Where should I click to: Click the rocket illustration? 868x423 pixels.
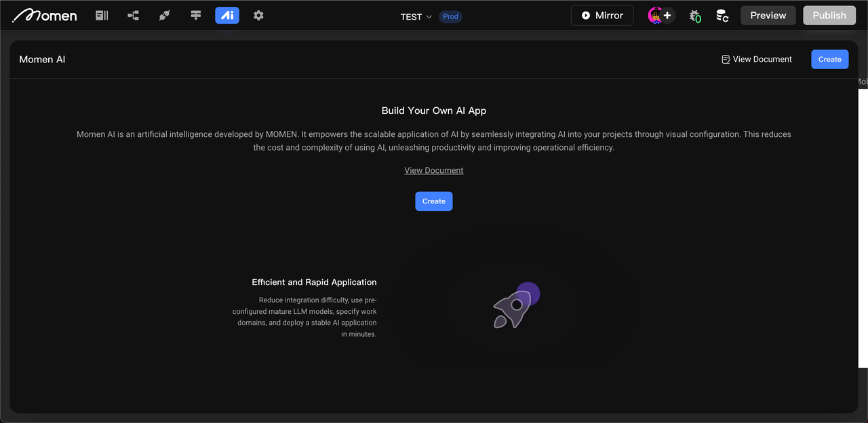click(515, 306)
